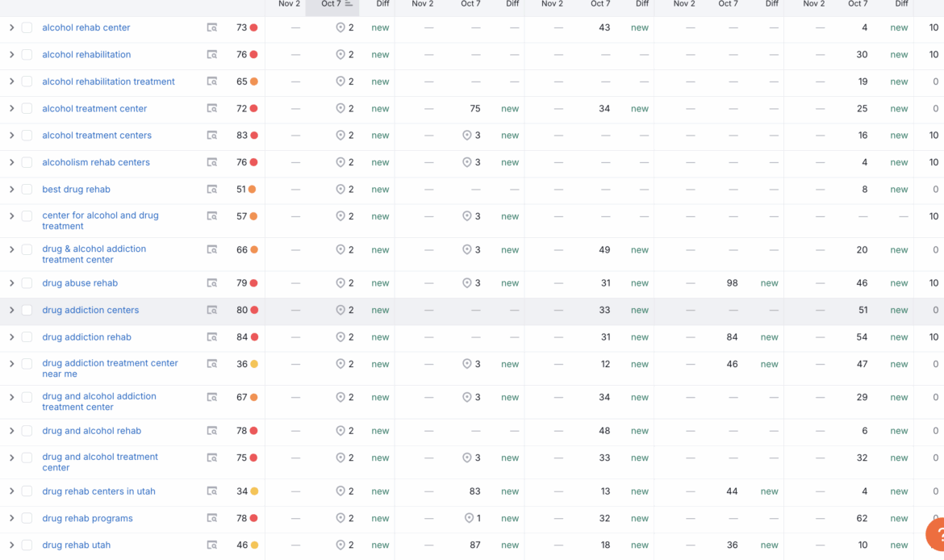Viewport: 944px width, 560px height.
Task: Expand the drug rehab centers in utah row
Action: pos(11,491)
